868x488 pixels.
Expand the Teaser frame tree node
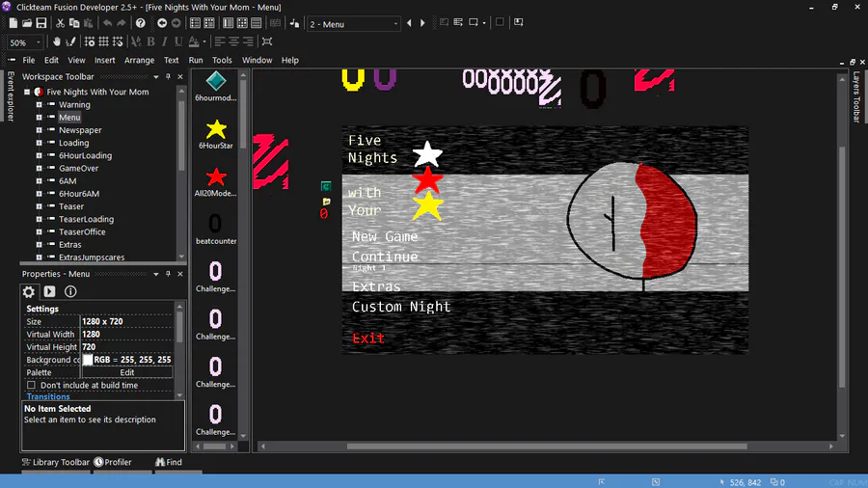(x=39, y=206)
